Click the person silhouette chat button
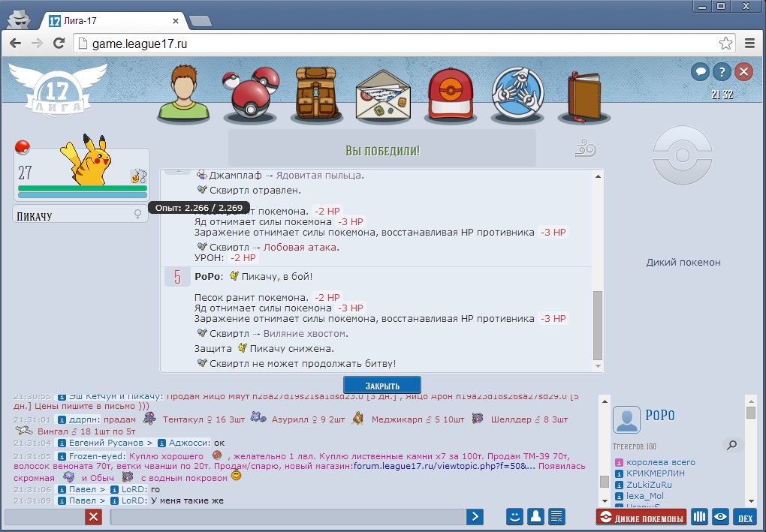 (x=535, y=516)
